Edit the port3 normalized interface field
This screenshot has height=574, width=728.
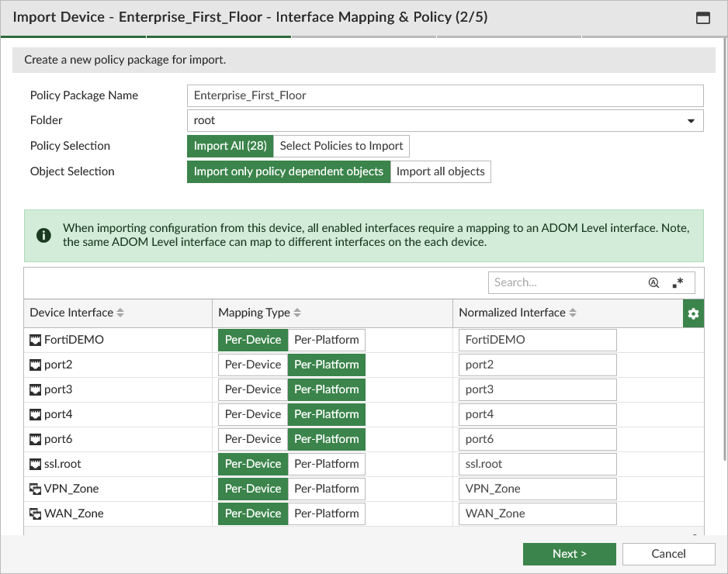538,390
